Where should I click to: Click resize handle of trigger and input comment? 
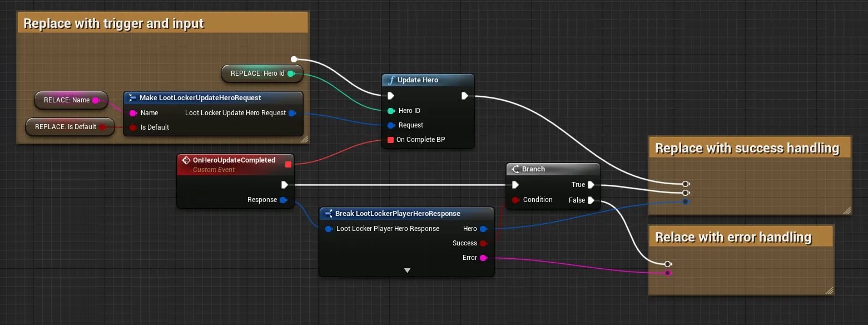[x=304, y=140]
